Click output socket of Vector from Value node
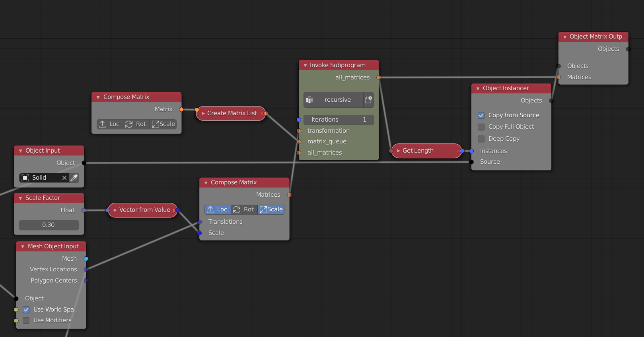Screen dimensions: 644x337 178,210
